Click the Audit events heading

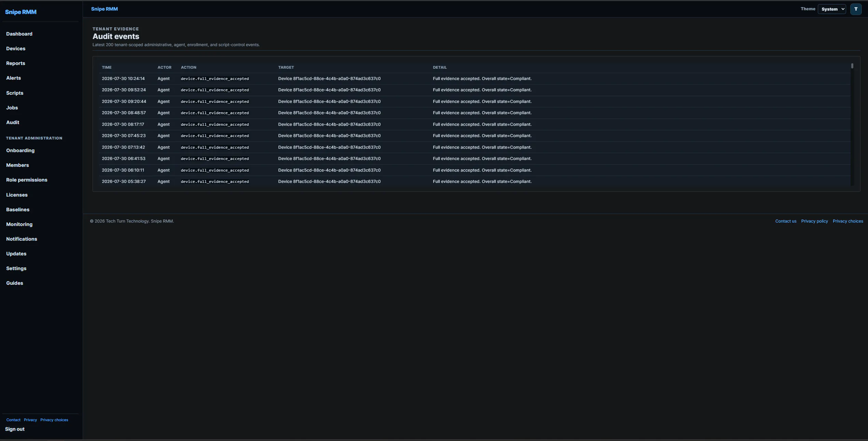tap(116, 36)
